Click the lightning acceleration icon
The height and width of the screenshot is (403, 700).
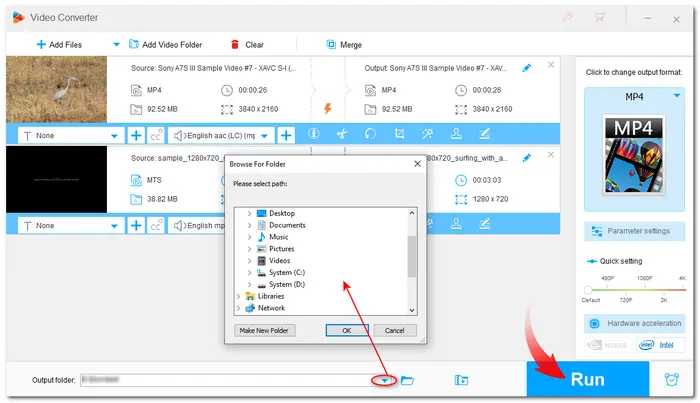coord(328,108)
